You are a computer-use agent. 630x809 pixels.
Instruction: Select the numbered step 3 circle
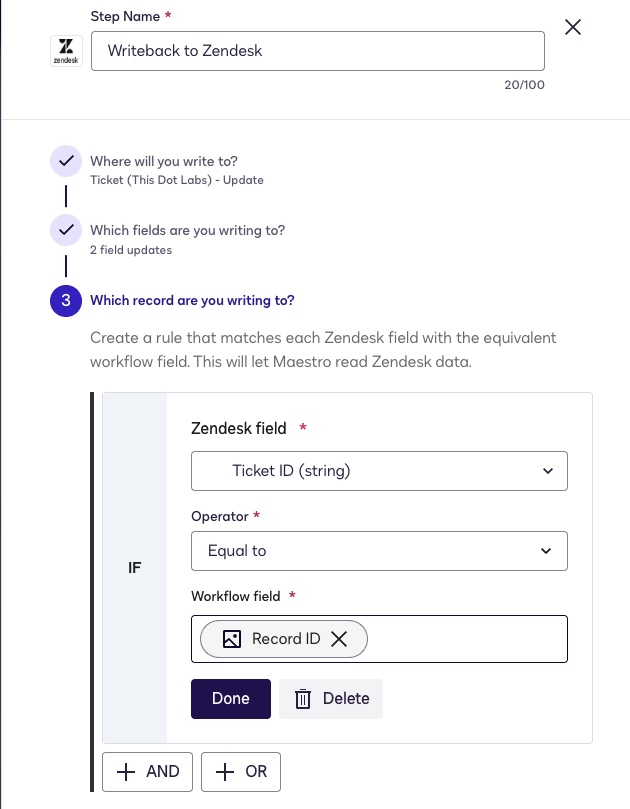(x=65, y=301)
